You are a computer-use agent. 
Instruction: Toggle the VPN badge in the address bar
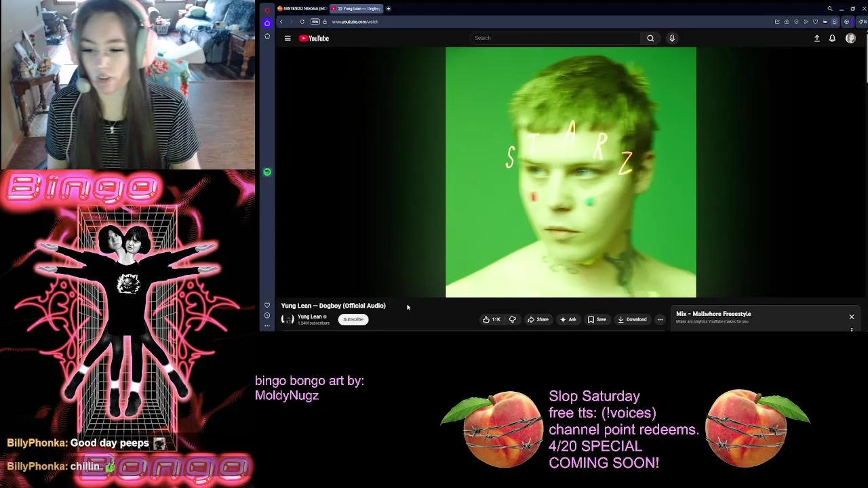(315, 22)
